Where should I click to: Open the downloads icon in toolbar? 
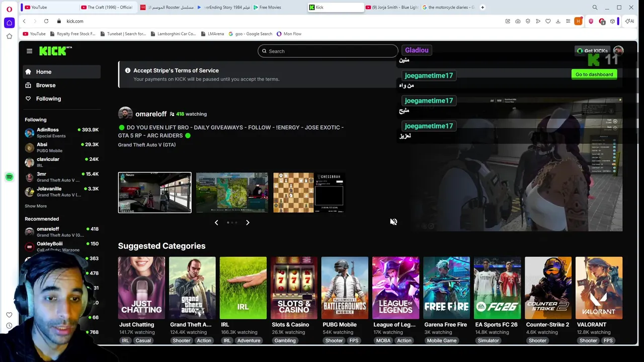558,21
